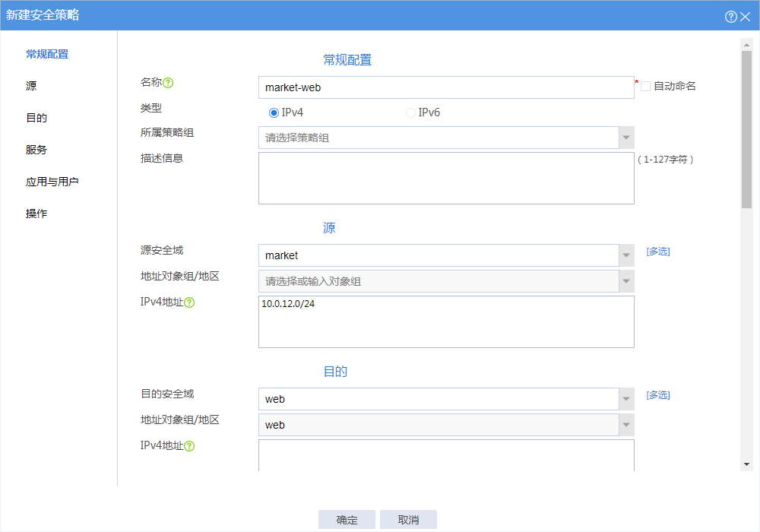
Task: Click the 确定 button
Action: point(347,520)
